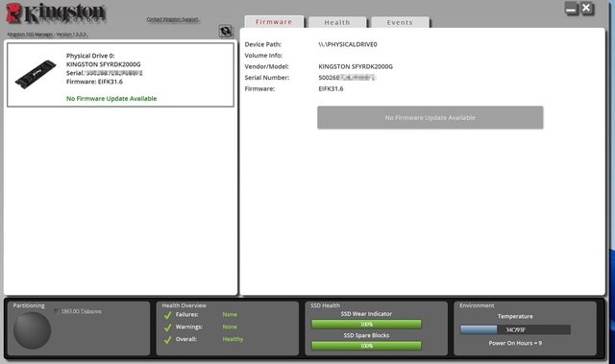Close the Kingston SSD Manager window
The height and width of the screenshot is (364, 615).
click(587, 9)
